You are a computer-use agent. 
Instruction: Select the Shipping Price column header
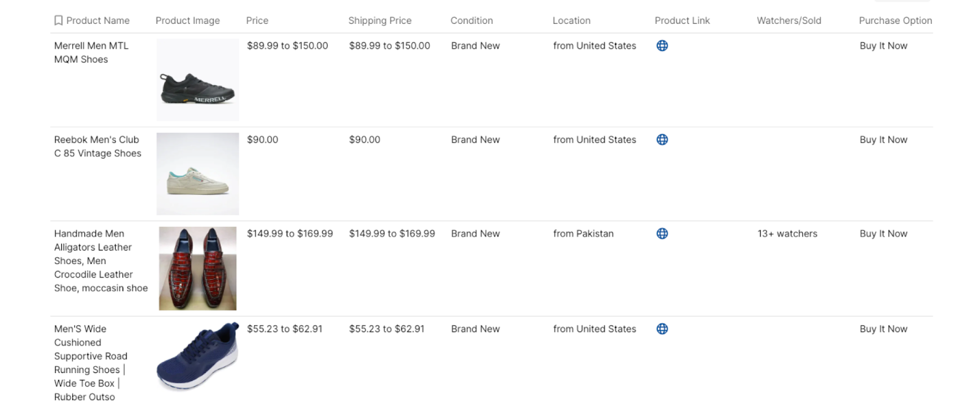380,21
